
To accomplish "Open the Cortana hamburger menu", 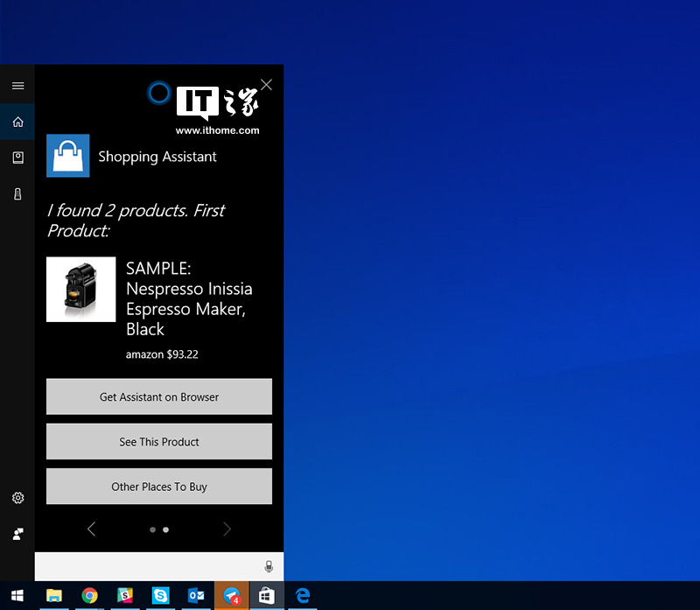I will coord(17,86).
